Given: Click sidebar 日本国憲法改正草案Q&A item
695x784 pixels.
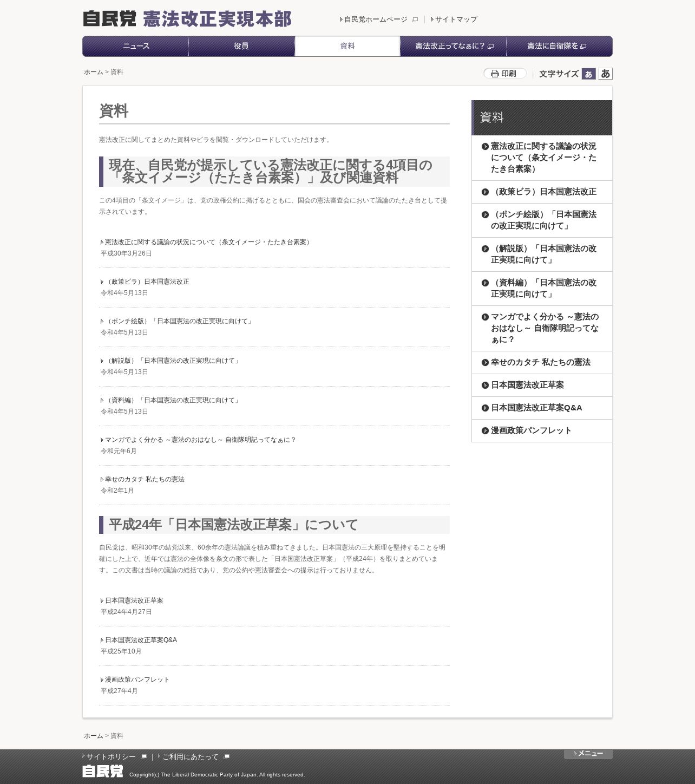Looking at the screenshot, I should [542, 408].
